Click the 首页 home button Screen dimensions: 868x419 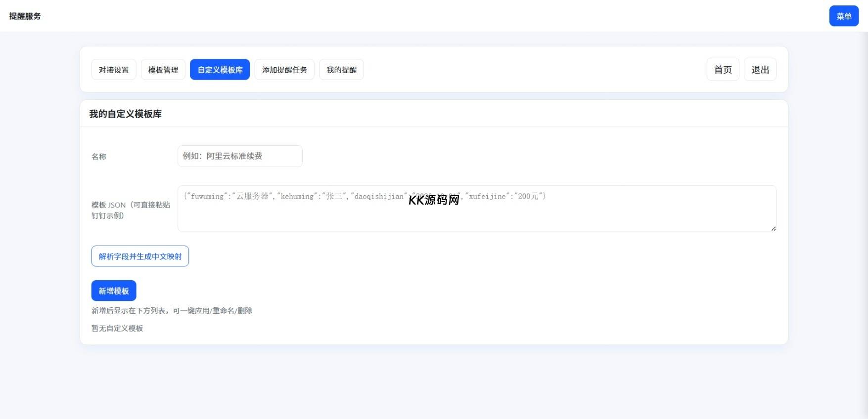click(723, 70)
